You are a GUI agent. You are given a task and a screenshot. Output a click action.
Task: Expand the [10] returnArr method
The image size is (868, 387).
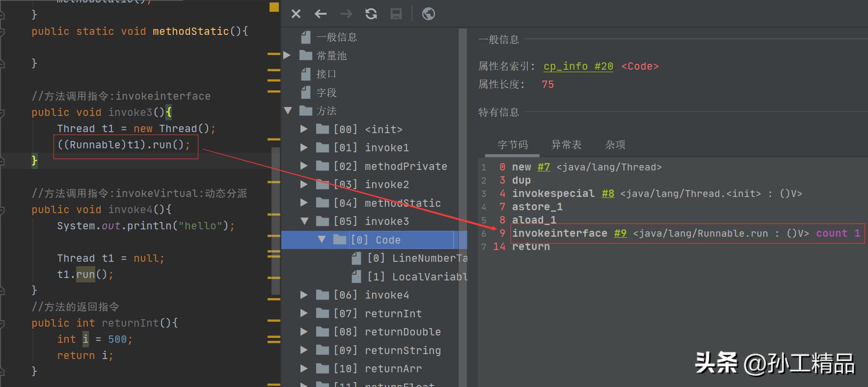coord(304,369)
